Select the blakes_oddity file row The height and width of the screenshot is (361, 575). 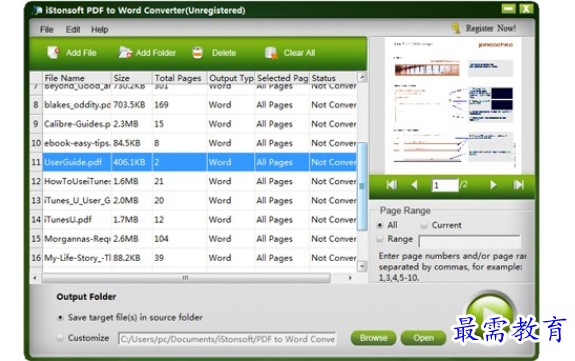click(193, 105)
